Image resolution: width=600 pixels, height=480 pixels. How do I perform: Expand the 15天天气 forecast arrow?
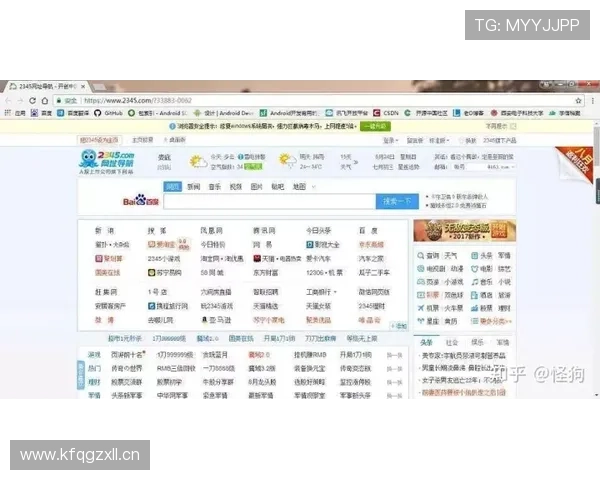coord(356,162)
